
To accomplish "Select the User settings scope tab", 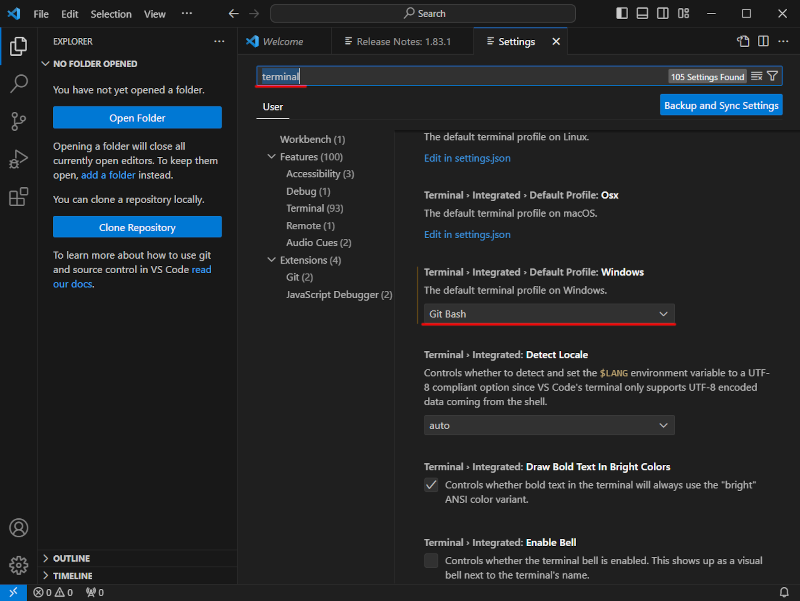I will [x=272, y=107].
